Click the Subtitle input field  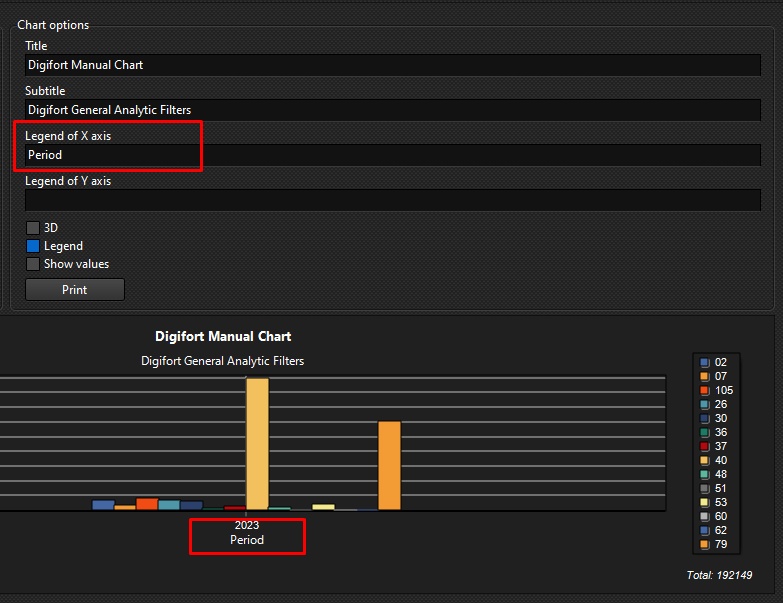tap(392, 110)
